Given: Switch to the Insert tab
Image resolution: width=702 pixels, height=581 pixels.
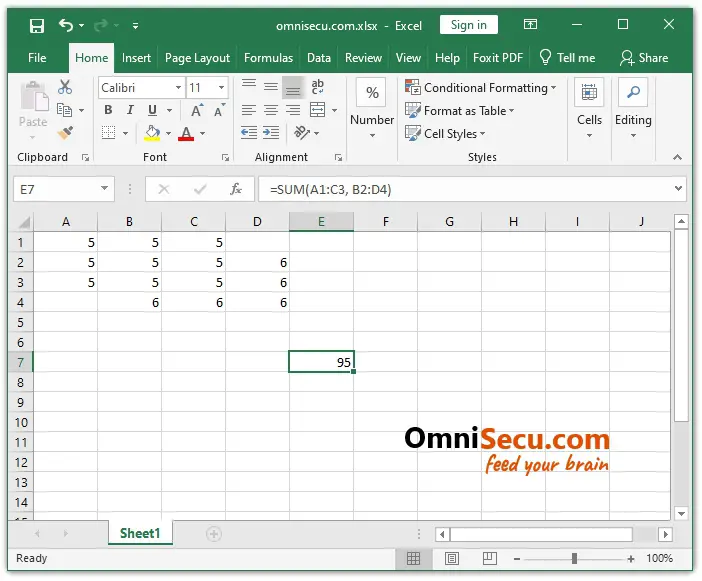Looking at the screenshot, I should (x=136, y=58).
